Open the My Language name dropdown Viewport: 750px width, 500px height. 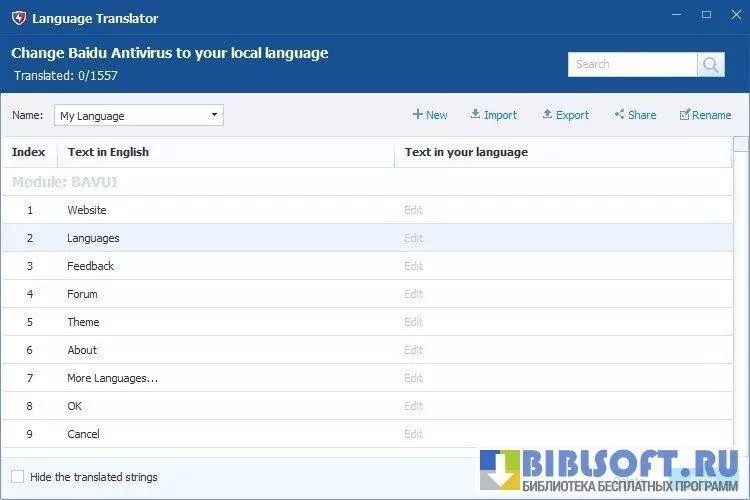(138, 116)
